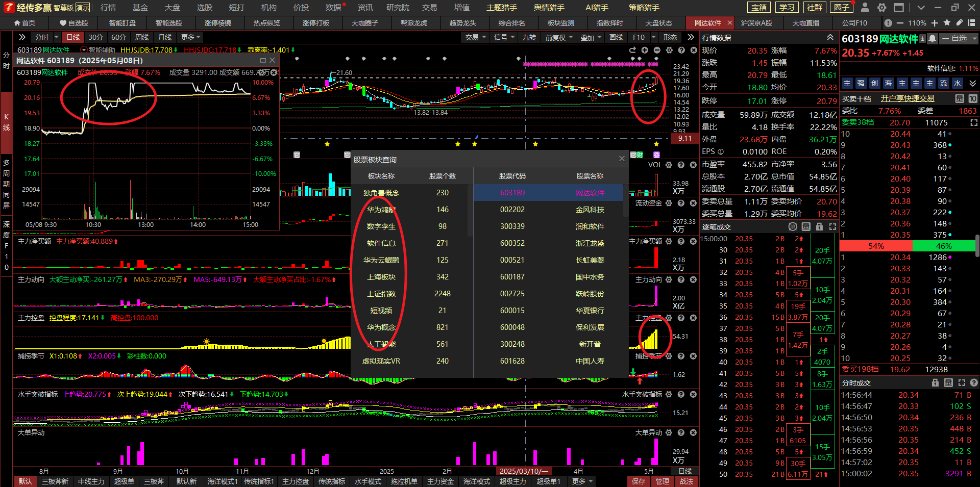Click the 学习 button
Viewport: 980px width, 487px height.
pos(787,7)
